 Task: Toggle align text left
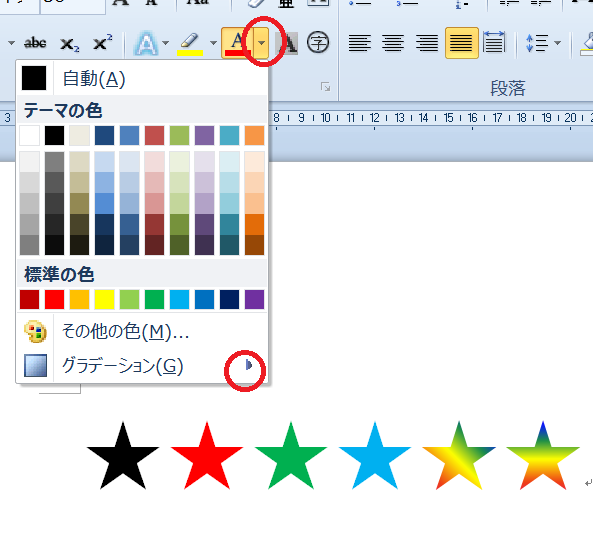pyautogui.click(x=360, y=43)
